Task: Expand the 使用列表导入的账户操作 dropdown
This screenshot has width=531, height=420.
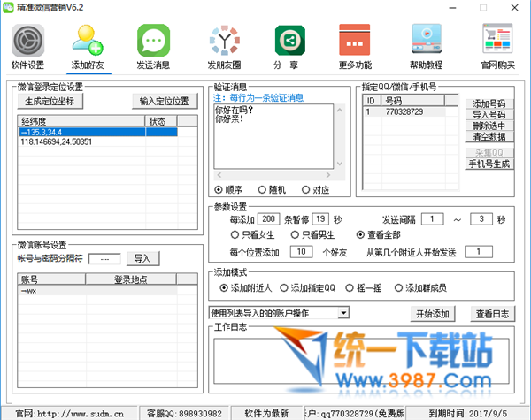Action: 343,313
